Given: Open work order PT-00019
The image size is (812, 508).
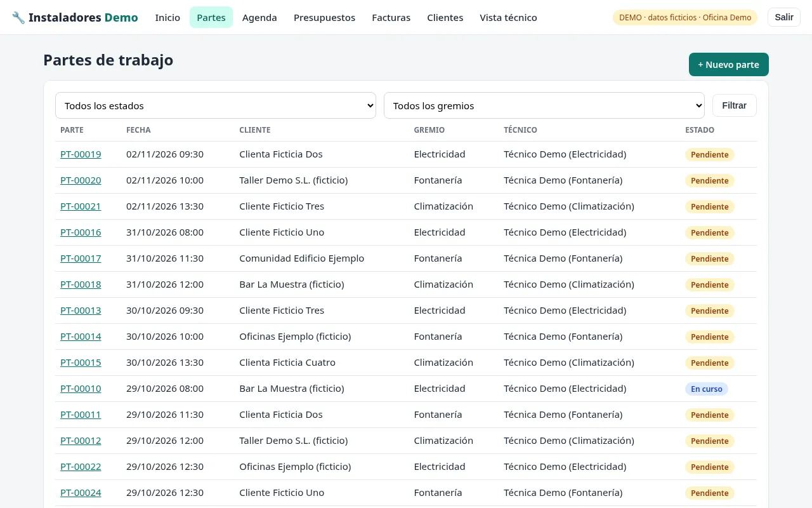Looking at the screenshot, I should pyautogui.click(x=81, y=154).
